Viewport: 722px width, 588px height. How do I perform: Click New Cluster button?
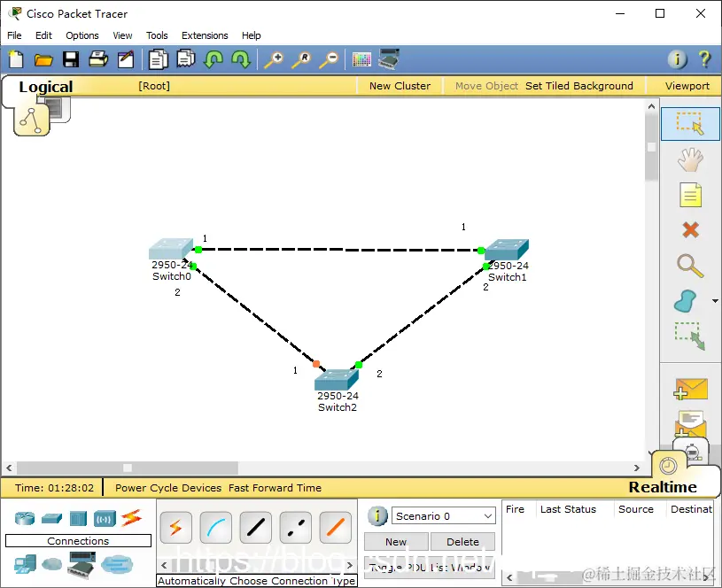400,86
